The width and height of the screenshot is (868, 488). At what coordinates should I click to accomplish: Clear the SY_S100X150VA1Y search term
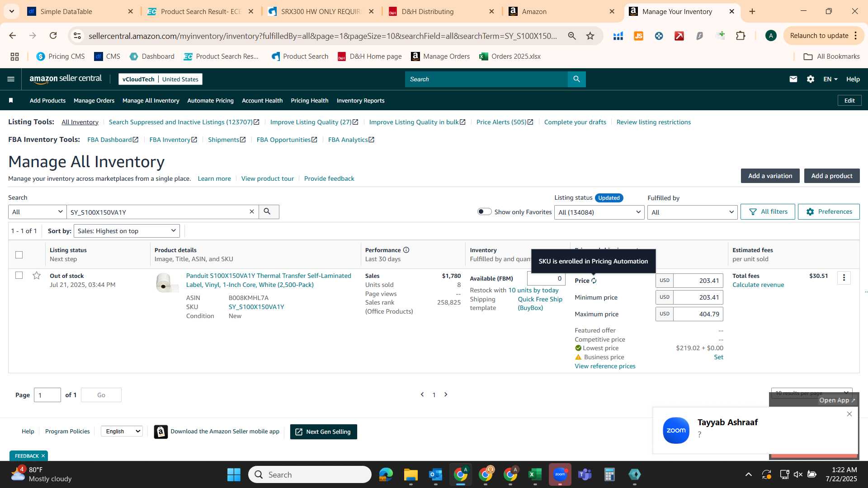point(252,211)
